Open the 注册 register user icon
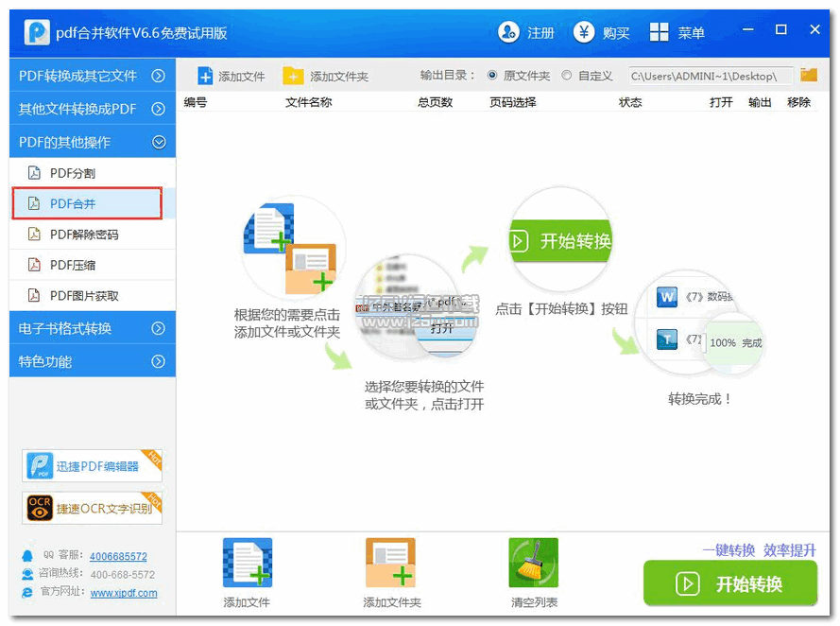Screen dimensions: 840x626 coord(507,33)
